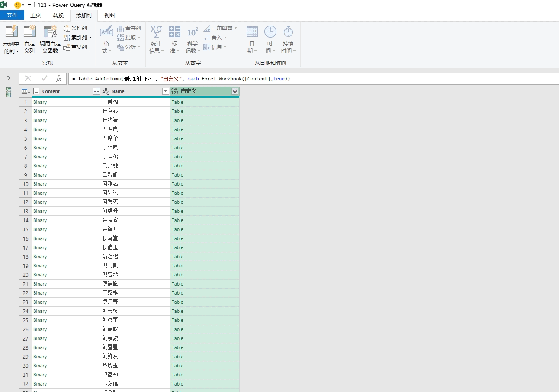Click the 自定义列 custom column icon
Viewport: 559px width, 392px height.
pos(29,32)
